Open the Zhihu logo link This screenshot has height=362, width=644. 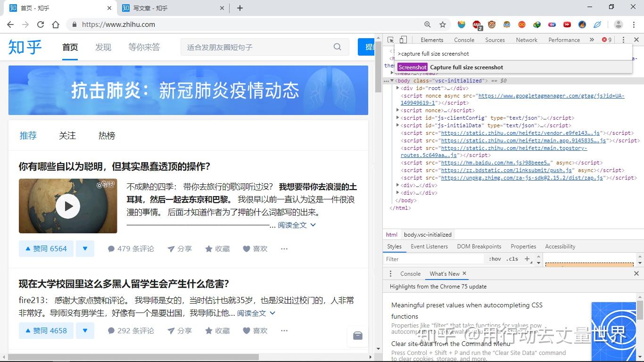pyautogui.click(x=25, y=47)
